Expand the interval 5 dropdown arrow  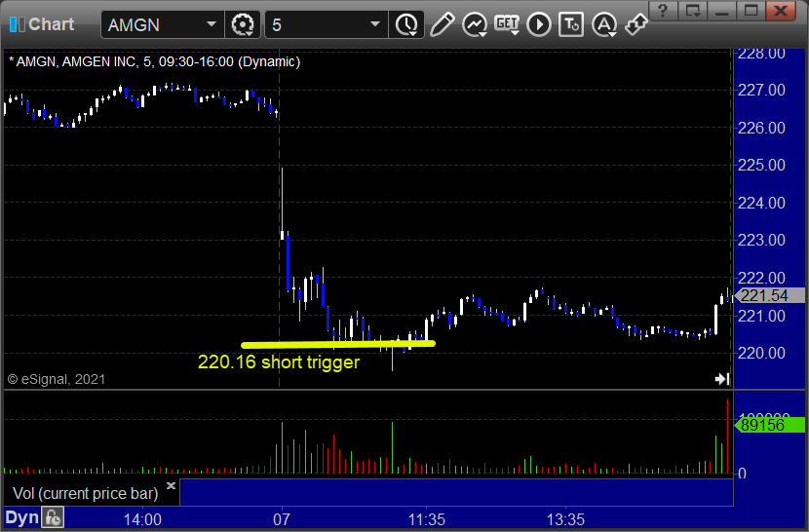click(375, 24)
